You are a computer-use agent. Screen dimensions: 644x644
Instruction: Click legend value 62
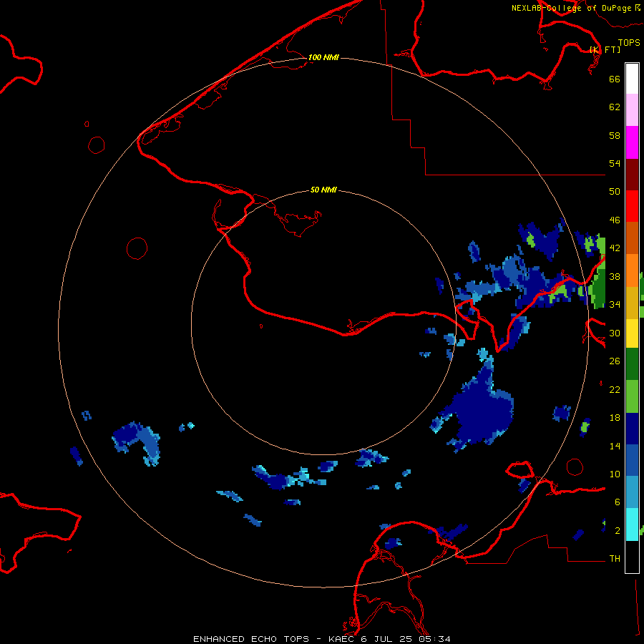pyautogui.click(x=615, y=107)
